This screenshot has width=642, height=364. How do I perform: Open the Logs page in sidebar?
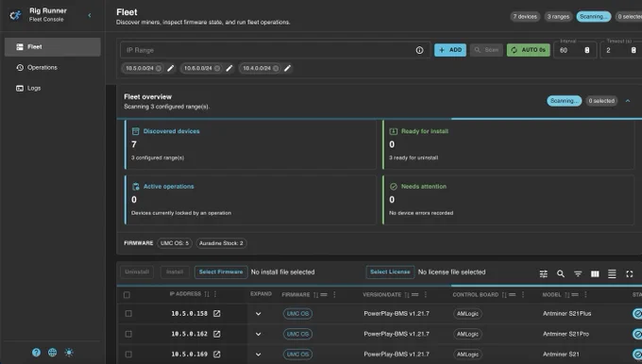[53, 88]
